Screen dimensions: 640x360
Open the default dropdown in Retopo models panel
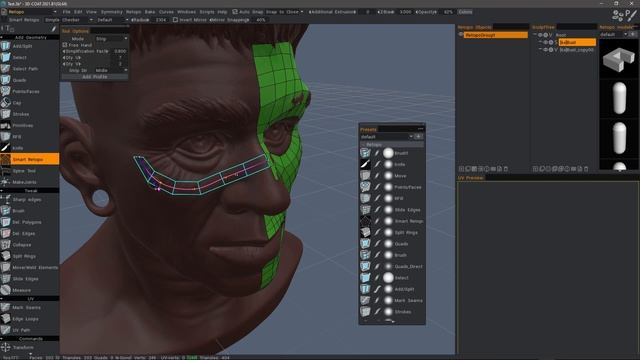[x=613, y=34]
